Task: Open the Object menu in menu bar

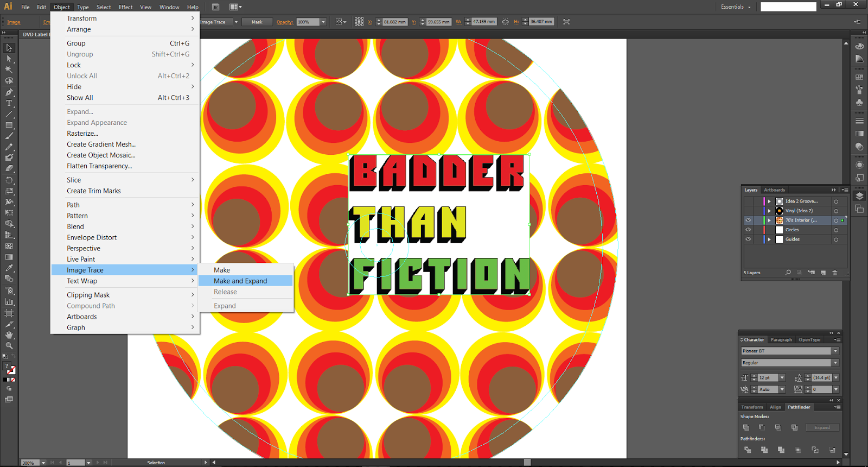Action: [62, 7]
